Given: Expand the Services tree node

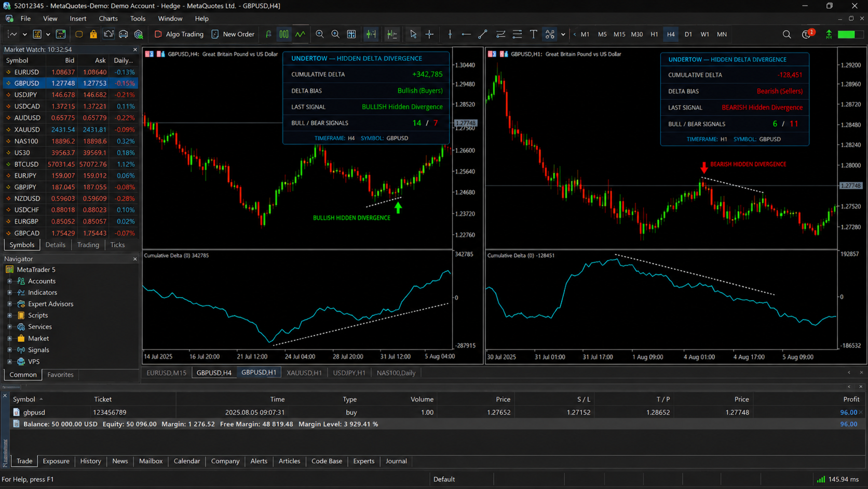Looking at the screenshot, I should click(9, 327).
